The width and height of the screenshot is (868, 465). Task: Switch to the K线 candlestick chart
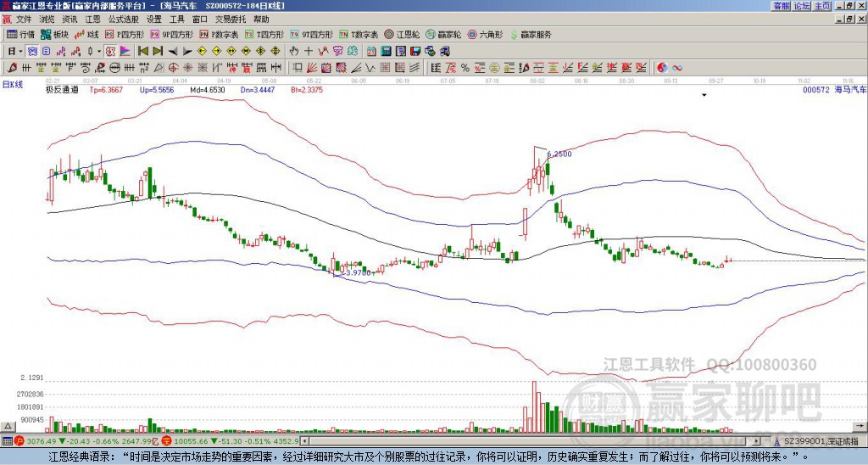(x=86, y=35)
